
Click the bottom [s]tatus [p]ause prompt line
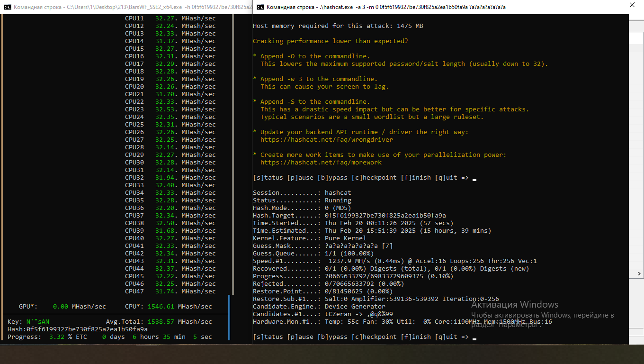pyautogui.click(x=361, y=337)
